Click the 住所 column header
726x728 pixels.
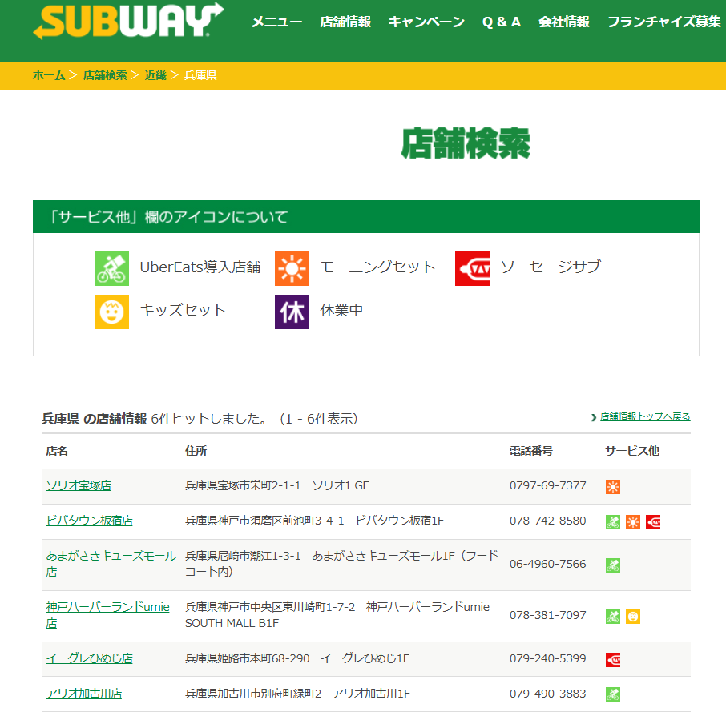(196, 451)
